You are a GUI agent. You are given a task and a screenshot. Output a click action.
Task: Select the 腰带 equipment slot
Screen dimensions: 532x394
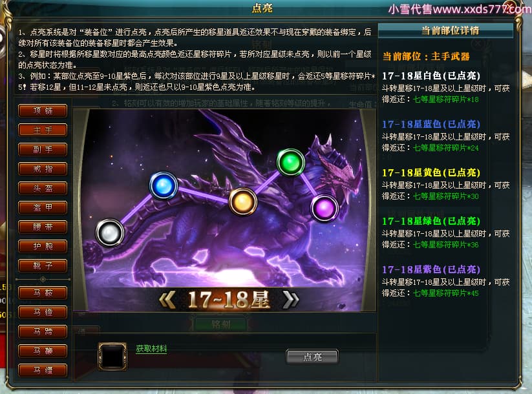click(43, 227)
